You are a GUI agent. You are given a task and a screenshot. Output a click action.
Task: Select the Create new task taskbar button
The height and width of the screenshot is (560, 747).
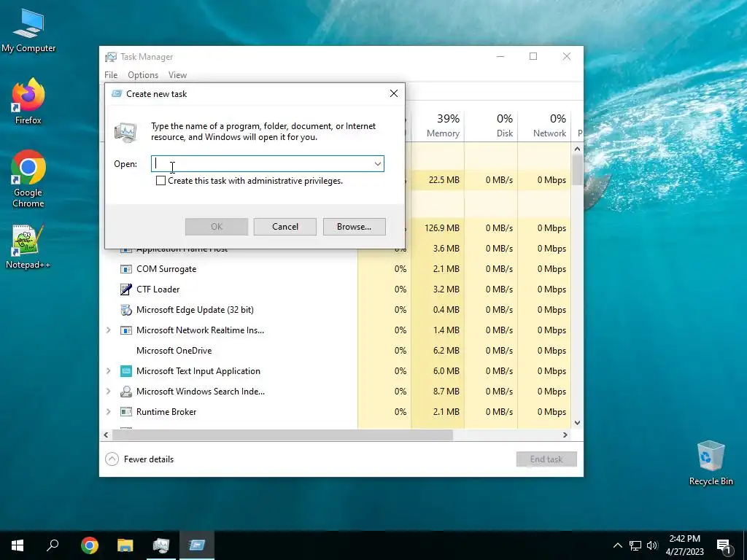click(197, 545)
